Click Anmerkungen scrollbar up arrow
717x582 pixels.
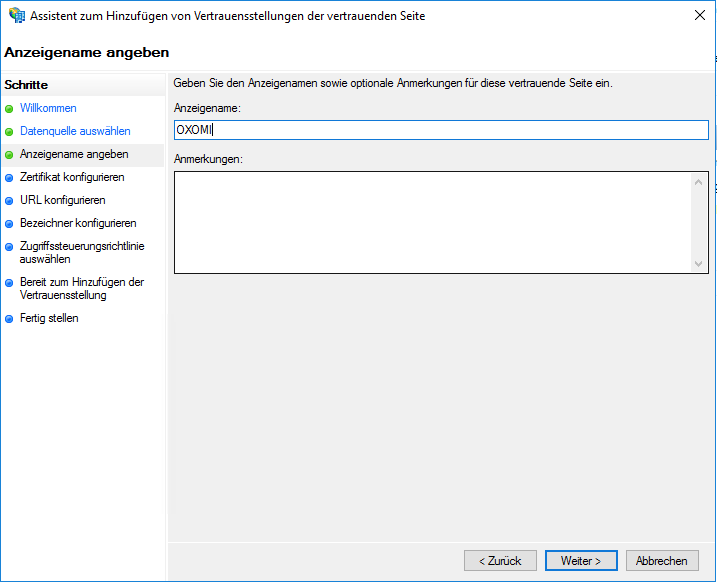pos(699,182)
